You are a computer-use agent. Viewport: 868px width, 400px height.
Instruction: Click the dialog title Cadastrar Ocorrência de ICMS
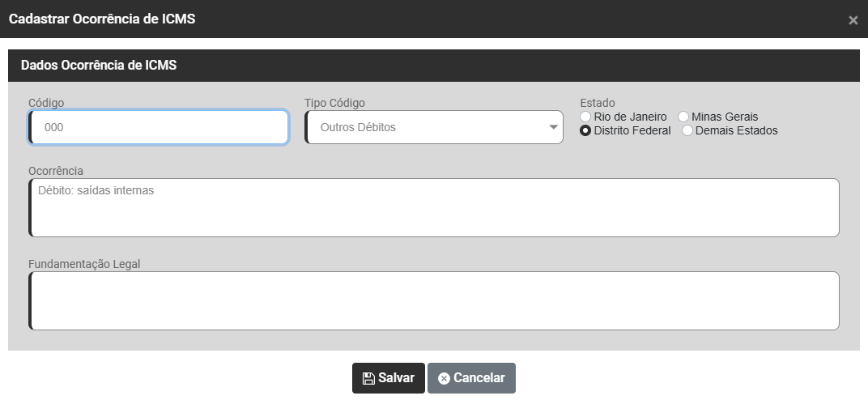[102, 19]
